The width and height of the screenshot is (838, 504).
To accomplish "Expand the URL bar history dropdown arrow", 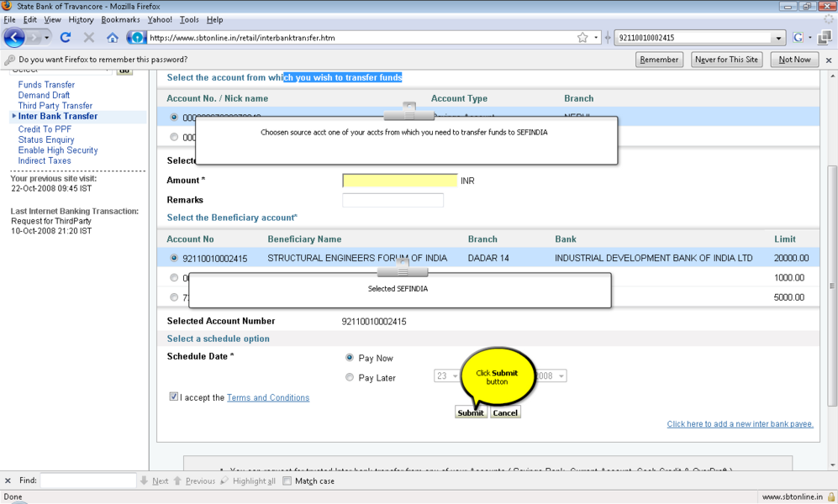I will [596, 38].
